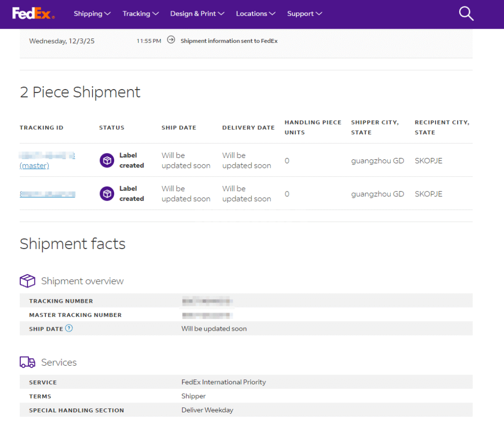This screenshot has width=504, height=434.
Task: Expand the Tracking dropdown menu
Action: [x=140, y=14]
